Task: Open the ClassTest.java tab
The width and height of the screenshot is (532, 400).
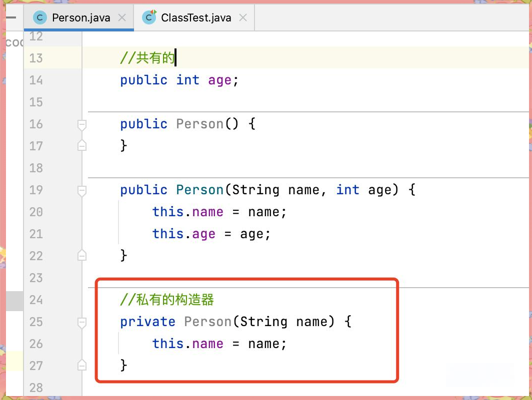Action: click(x=194, y=17)
